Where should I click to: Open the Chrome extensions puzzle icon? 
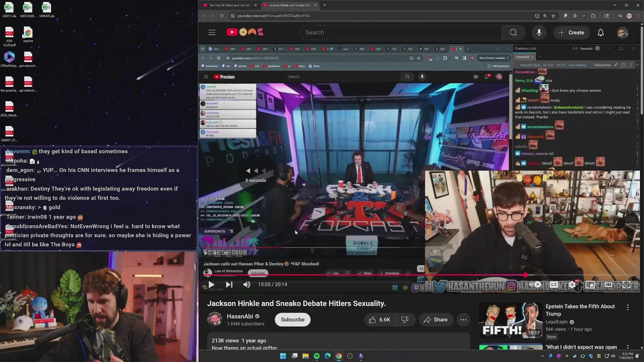point(592,16)
